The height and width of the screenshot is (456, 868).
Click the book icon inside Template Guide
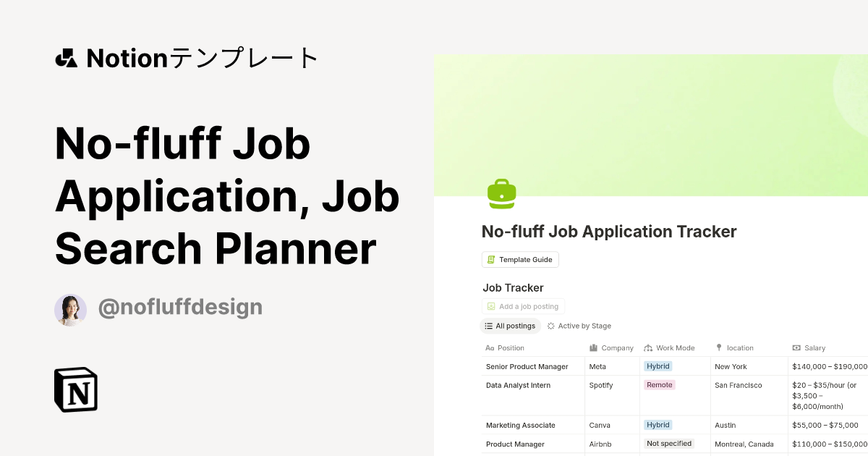tap(491, 259)
